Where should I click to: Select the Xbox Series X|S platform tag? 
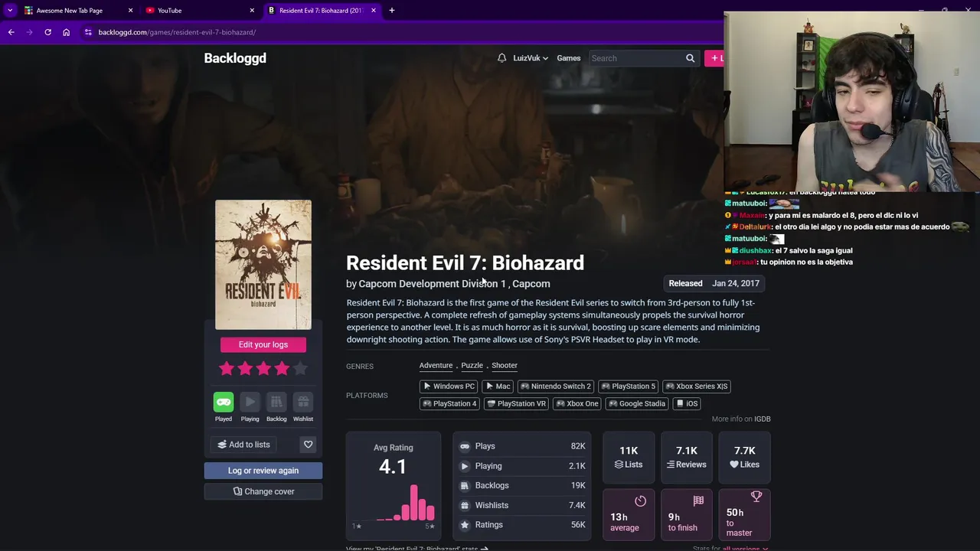696,386
